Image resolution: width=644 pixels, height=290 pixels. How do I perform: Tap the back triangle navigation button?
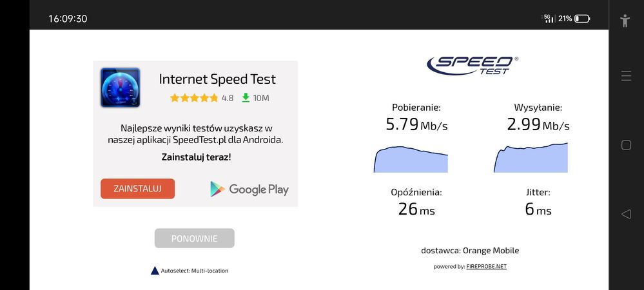point(625,214)
